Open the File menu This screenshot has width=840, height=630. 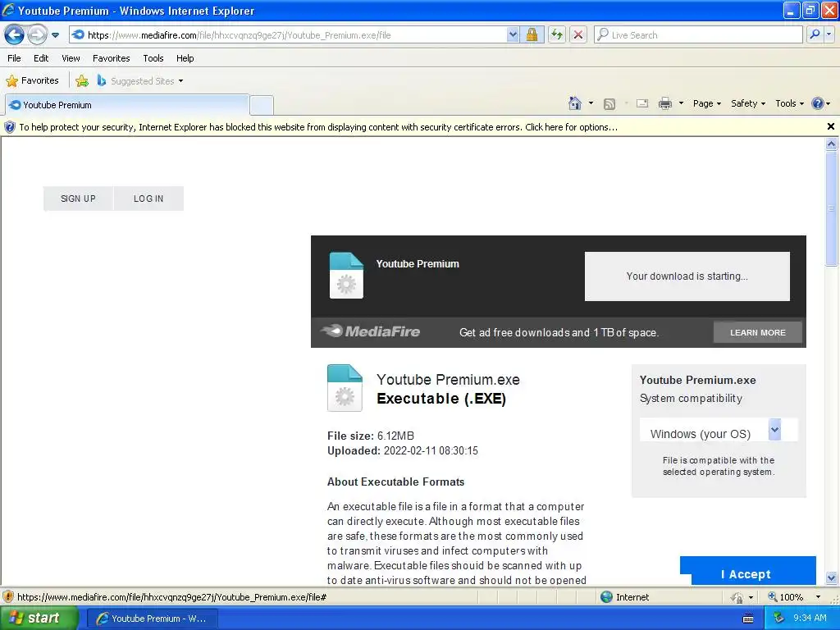(15, 58)
